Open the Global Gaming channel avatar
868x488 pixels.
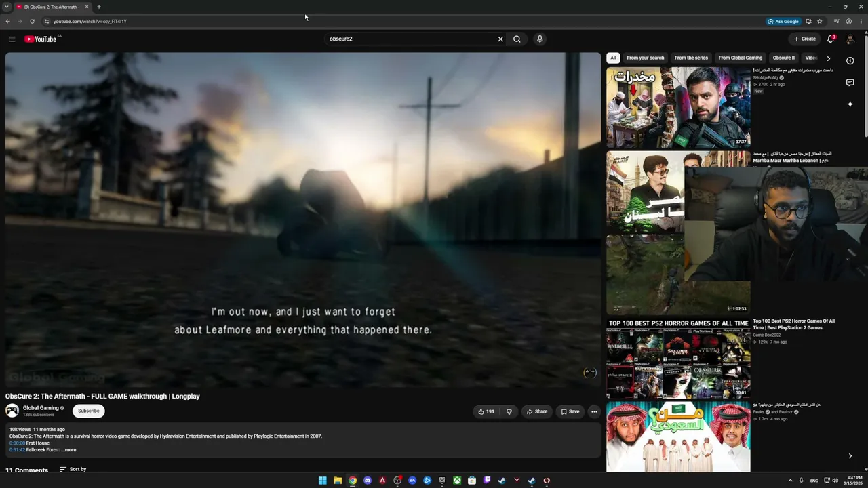[x=12, y=410]
